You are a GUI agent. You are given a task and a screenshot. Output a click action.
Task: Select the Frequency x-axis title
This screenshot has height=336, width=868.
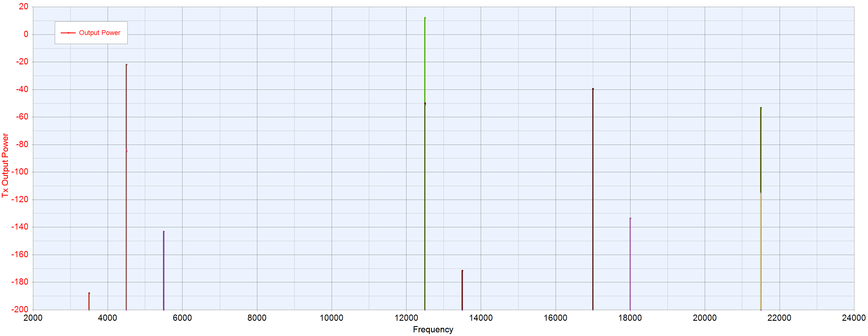(x=433, y=329)
